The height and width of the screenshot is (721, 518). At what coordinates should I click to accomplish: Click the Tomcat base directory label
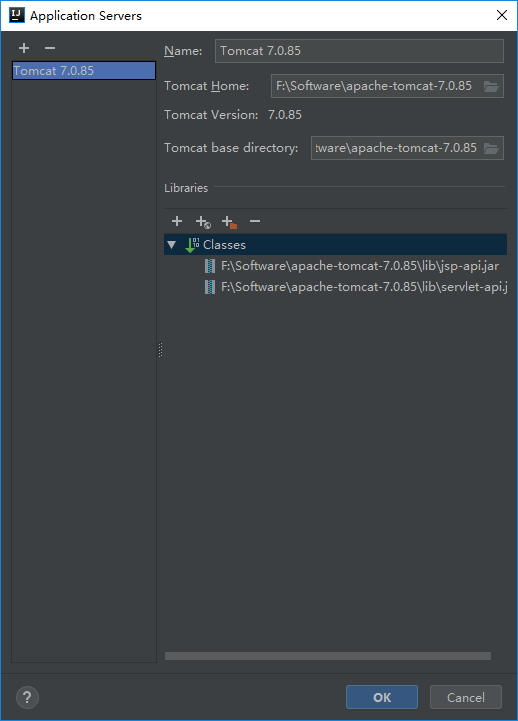(x=231, y=148)
